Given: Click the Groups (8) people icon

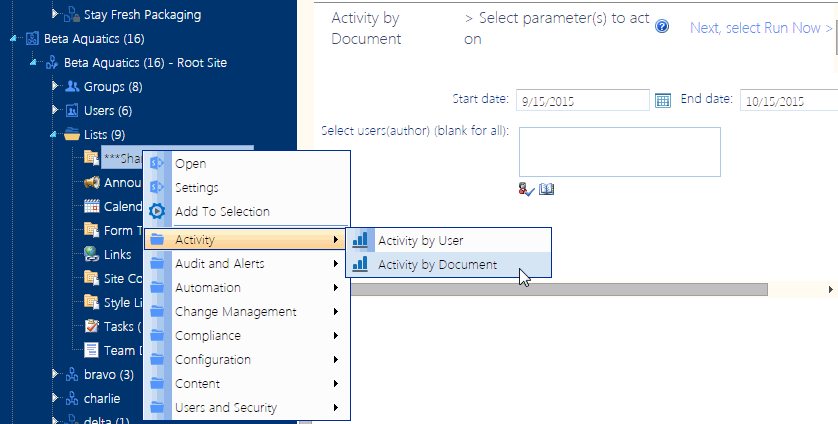Looking at the screenshot, I should point(72,86).
